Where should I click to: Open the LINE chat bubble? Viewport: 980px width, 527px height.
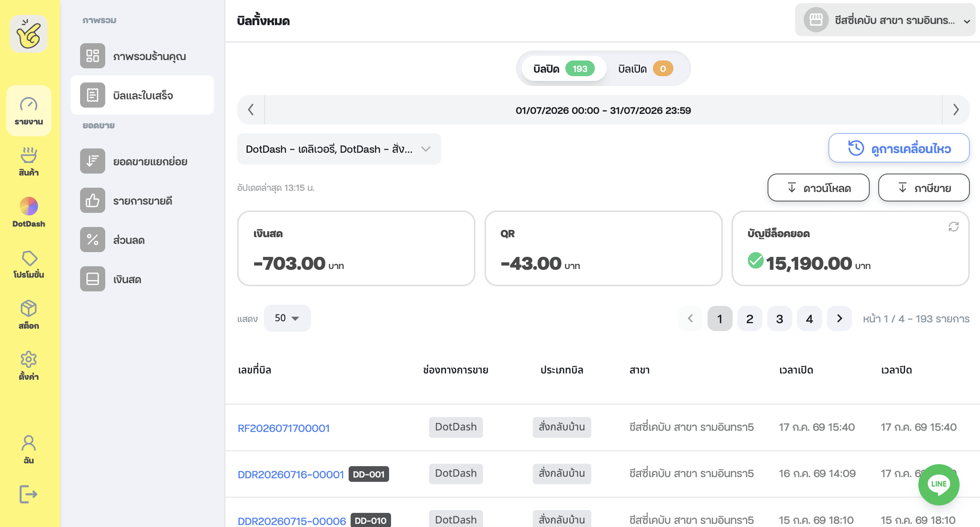coord(939,485)
